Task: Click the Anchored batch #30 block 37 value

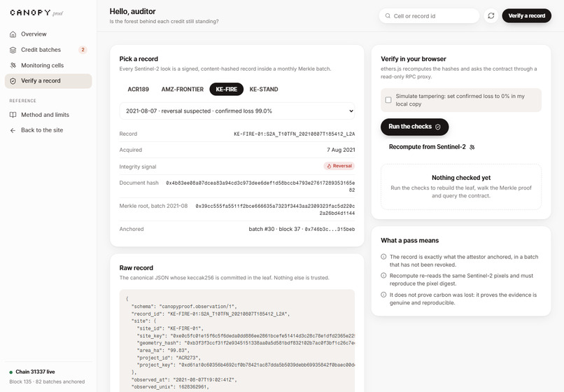Action: point(302,229)
